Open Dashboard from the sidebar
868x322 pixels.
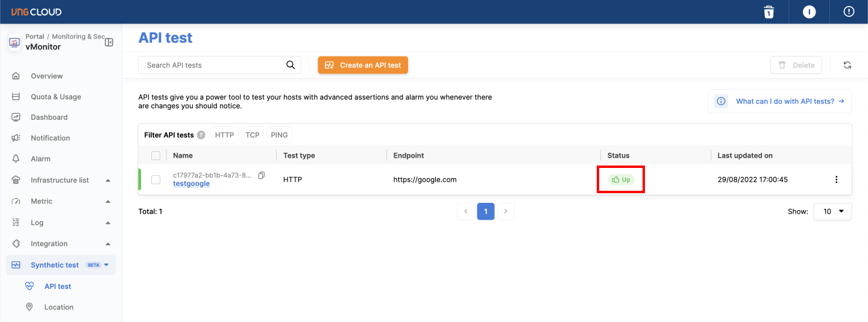point(49,117)
